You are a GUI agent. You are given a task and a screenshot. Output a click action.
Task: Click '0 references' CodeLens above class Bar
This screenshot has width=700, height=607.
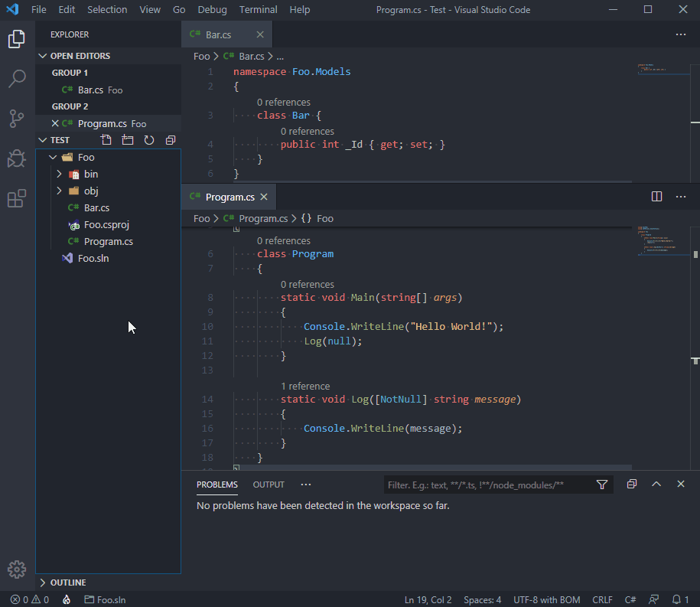[x=284, y=103]
